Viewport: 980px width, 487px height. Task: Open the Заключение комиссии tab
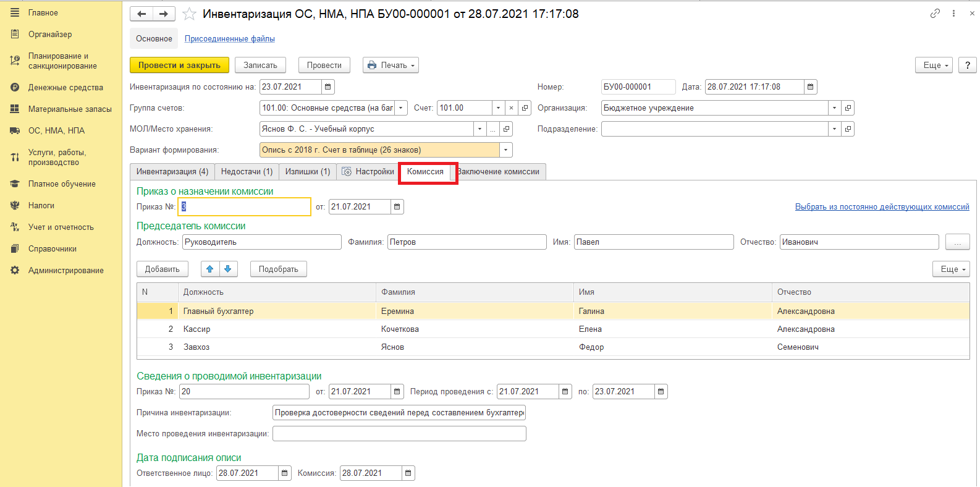coord(499,172)
